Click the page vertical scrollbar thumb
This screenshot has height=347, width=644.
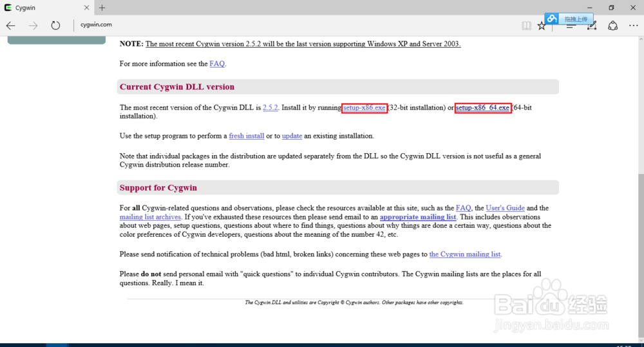641,254
